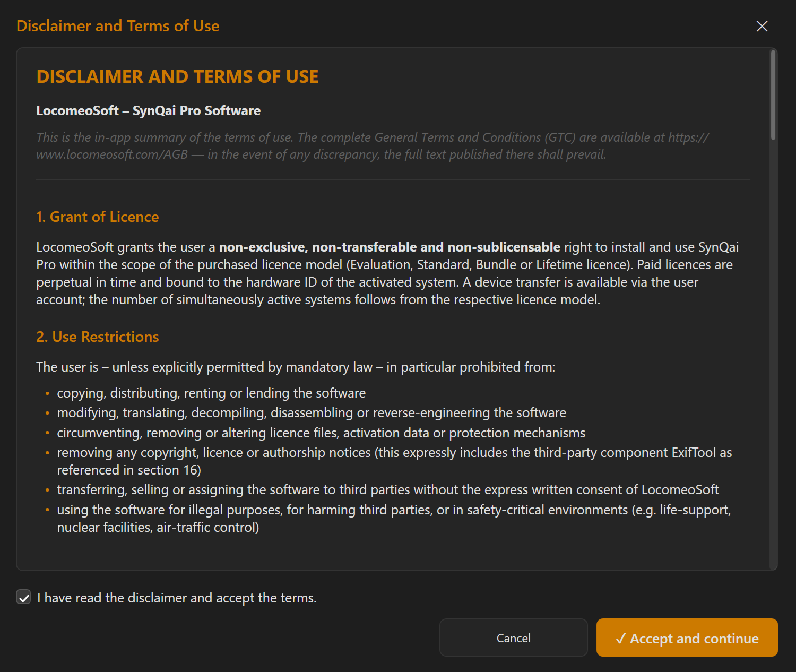Viewport: 796px width, 672px height.
Task: Confirm with Accept and continue button
Action: 687,637
